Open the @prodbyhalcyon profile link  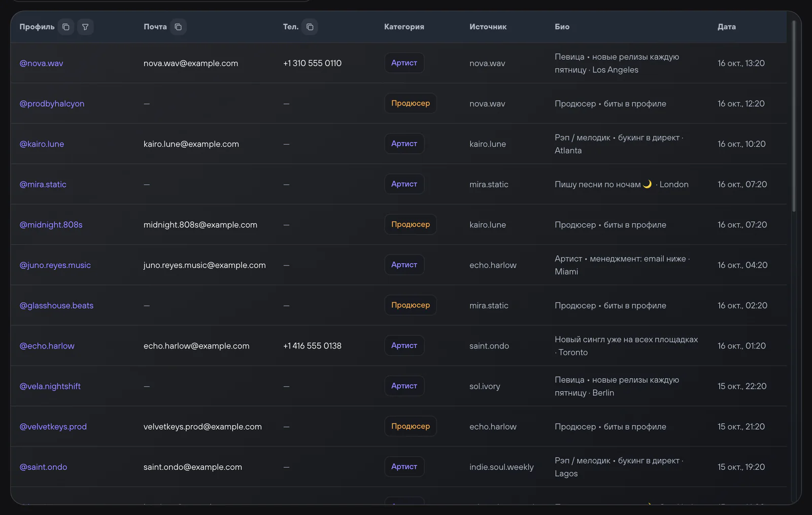52,104
